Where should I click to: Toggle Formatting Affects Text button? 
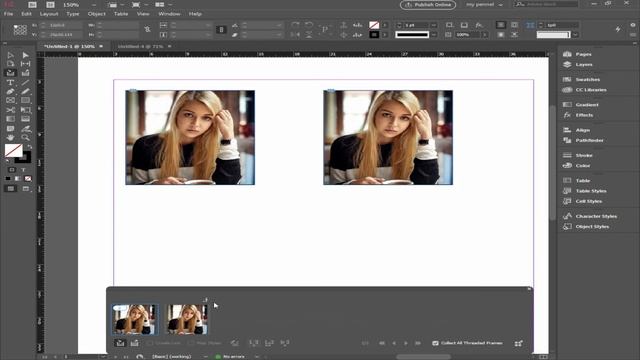(23, 169)
